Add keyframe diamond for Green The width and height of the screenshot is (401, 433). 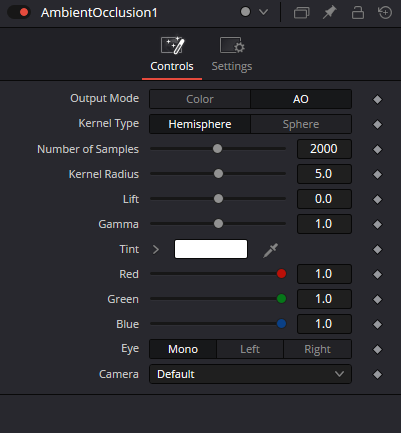click(377, 299)
